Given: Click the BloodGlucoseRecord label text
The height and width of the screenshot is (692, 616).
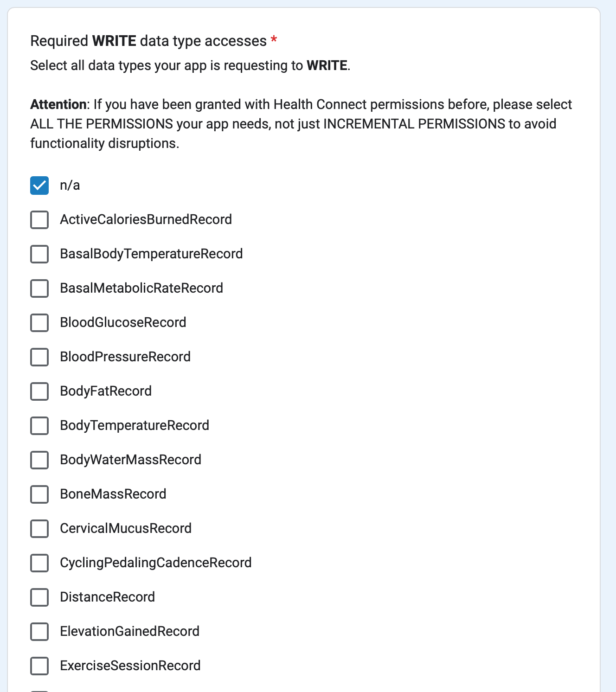Looking at the screenshot, I should (123, 322).
